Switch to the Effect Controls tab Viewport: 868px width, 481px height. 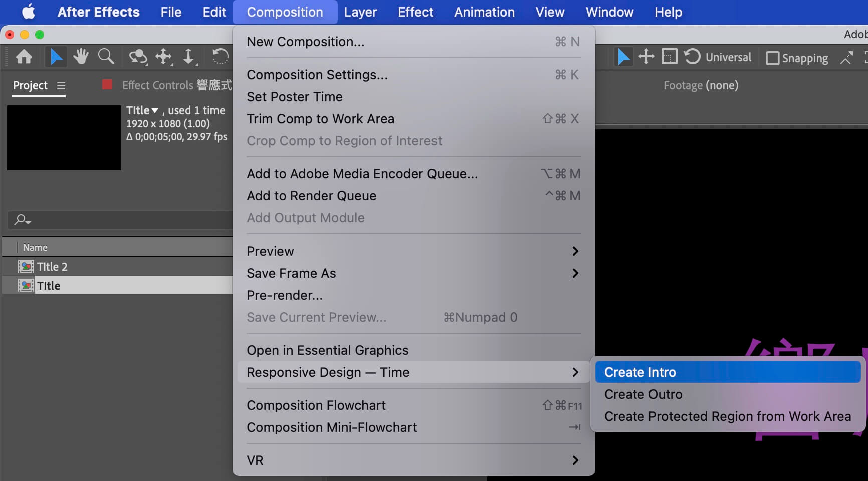point(177,85)
